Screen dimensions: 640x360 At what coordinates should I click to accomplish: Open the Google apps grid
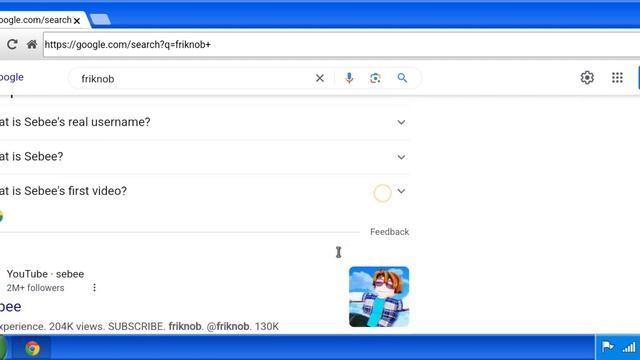point(617,78)
